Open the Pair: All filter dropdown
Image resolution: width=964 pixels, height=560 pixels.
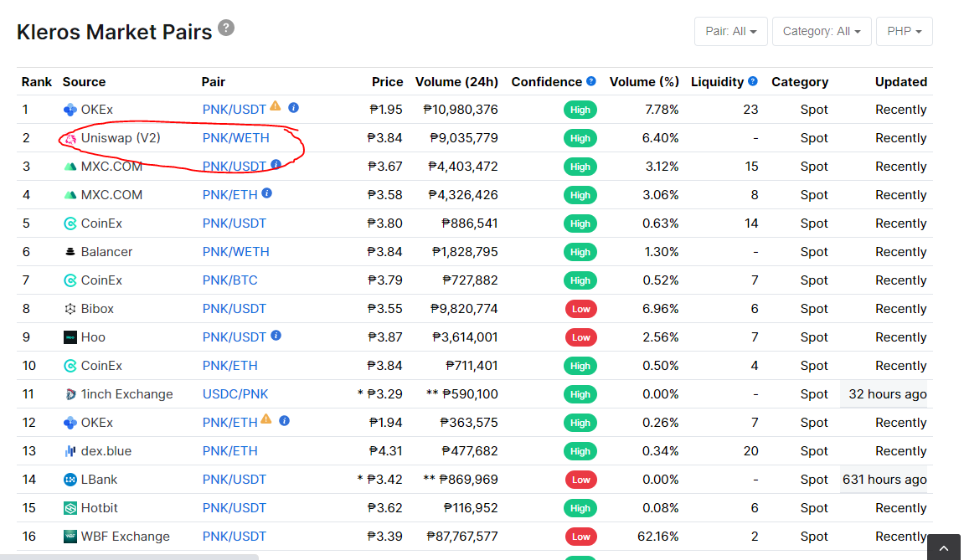[x=731, y=31]
